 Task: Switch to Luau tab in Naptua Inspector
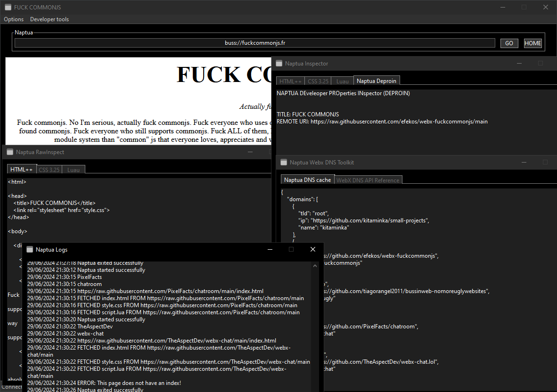[x=343, y=82]
